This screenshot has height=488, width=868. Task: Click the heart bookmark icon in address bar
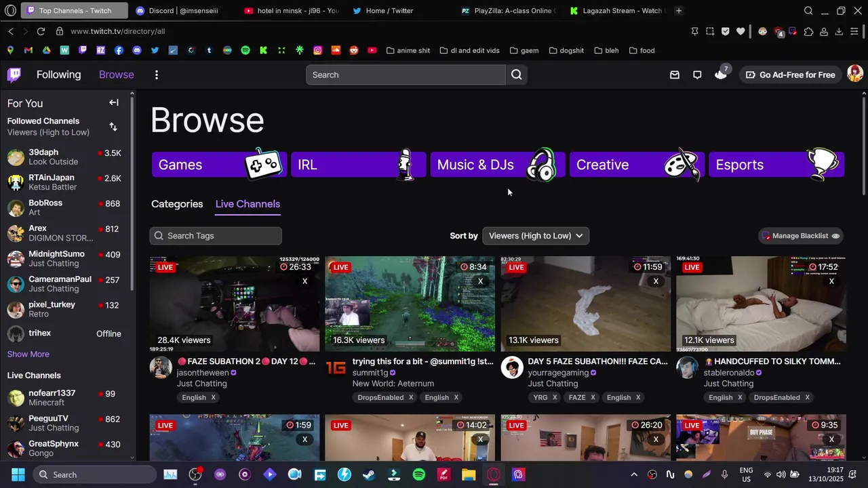pyautogui.click(x=741, y=31)
